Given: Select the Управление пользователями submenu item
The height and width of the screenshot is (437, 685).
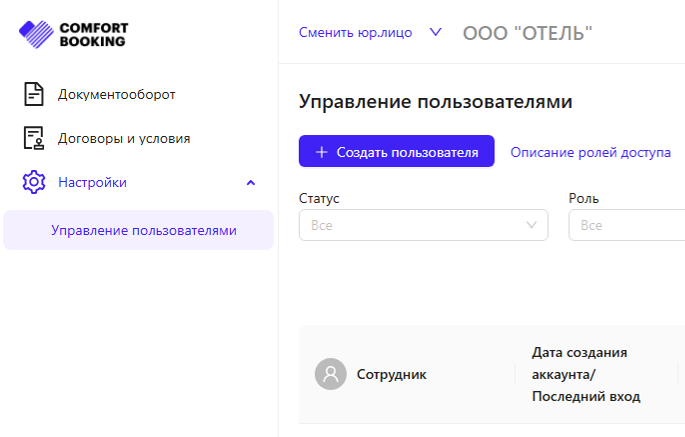Looking at the screenshot, I should click(x=144, y=230).
